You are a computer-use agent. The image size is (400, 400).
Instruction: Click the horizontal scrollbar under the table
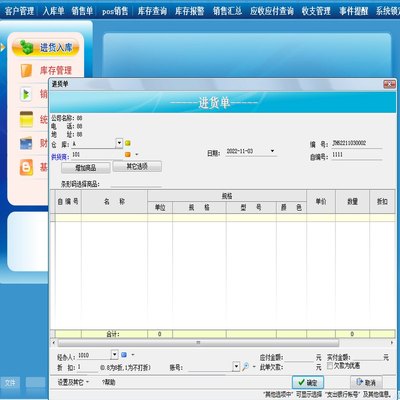click(x=198, y=343)
